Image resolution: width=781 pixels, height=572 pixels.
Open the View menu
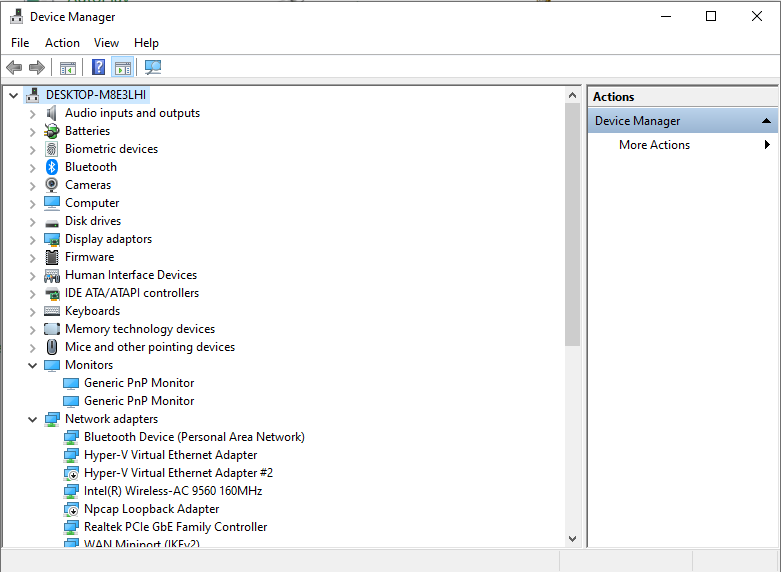[106, 43]
